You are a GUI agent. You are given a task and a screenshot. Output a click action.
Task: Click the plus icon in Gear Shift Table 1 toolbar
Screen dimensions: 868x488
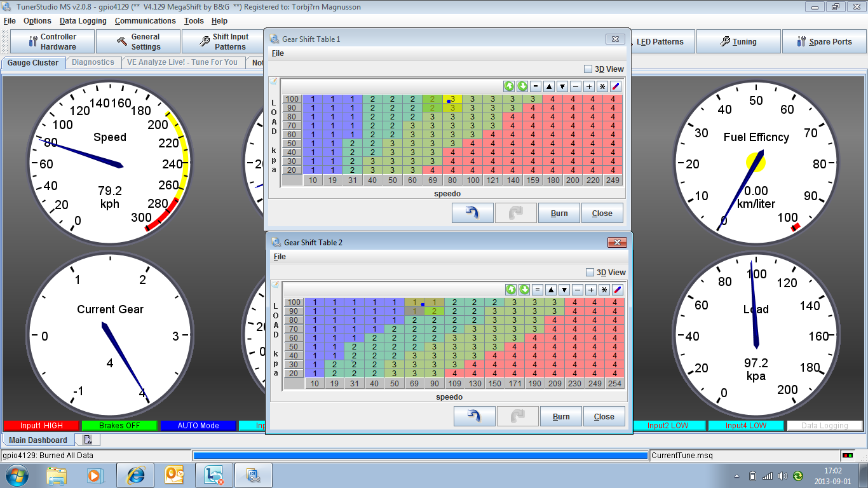[589, 86]
